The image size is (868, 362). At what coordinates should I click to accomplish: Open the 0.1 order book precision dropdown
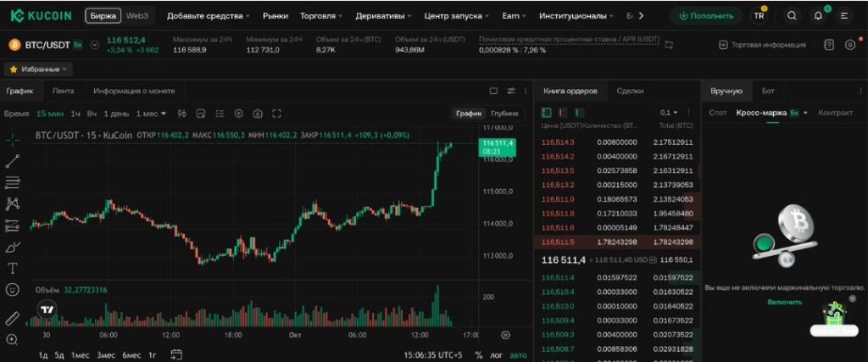pos(669,112)
